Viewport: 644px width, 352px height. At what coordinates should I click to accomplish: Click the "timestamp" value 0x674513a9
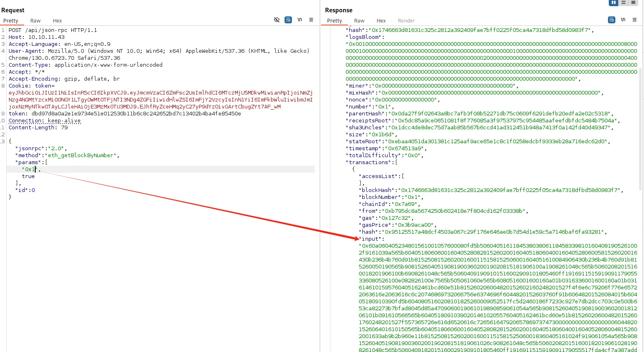pos(404,148)
